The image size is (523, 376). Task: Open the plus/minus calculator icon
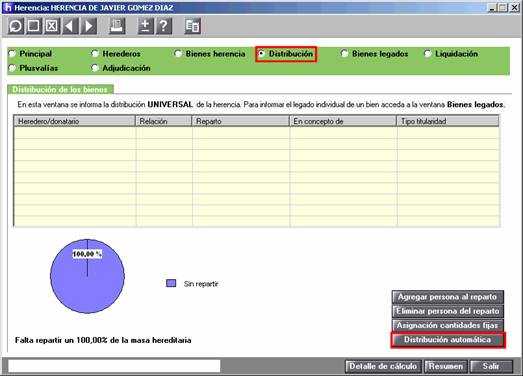pyautogui.click(x=145, y=26)
